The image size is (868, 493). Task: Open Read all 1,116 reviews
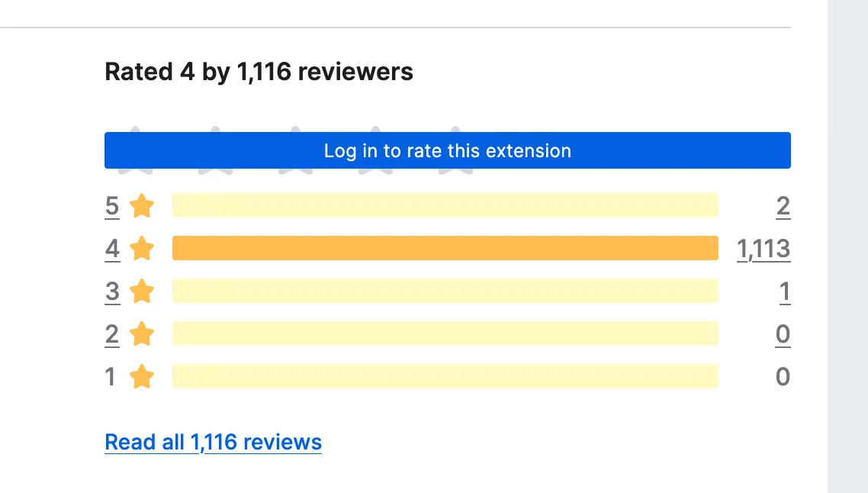point(212,441)
